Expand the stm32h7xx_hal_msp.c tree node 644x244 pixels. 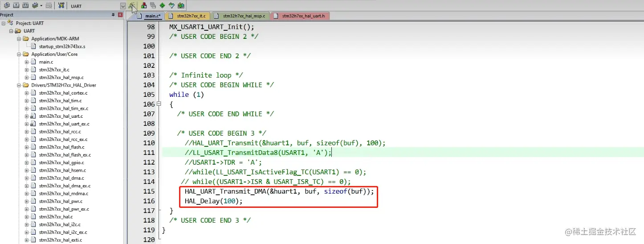27,77
